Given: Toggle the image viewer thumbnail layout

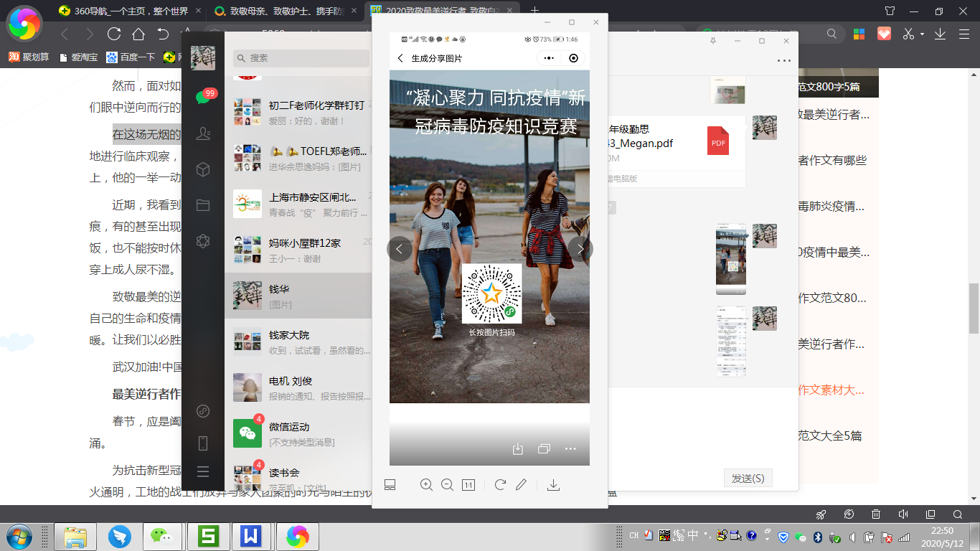Looking at the screenshot, I should pyautogui.click(x=390, y=485).
